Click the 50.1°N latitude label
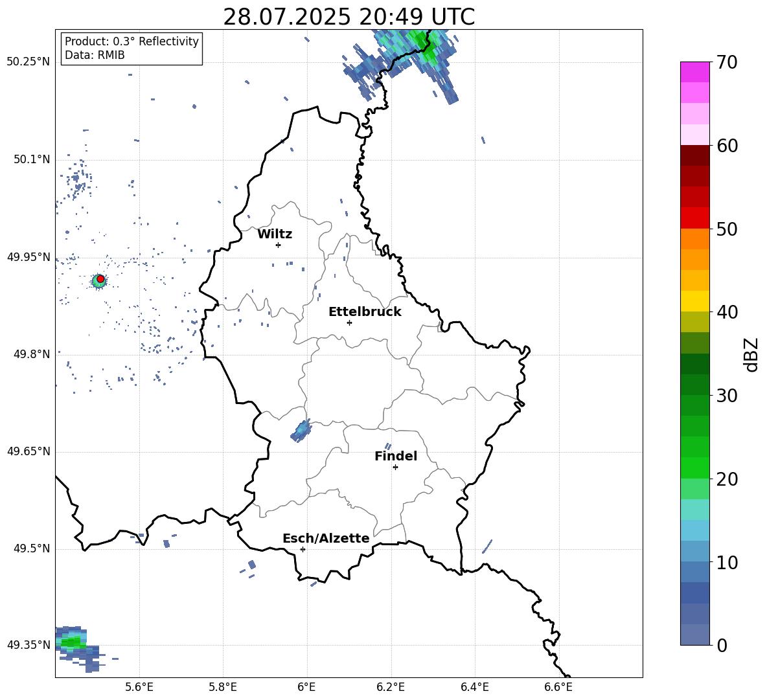Image resolution: width=767 pixels, height=700 pixels. click(31, 160)
